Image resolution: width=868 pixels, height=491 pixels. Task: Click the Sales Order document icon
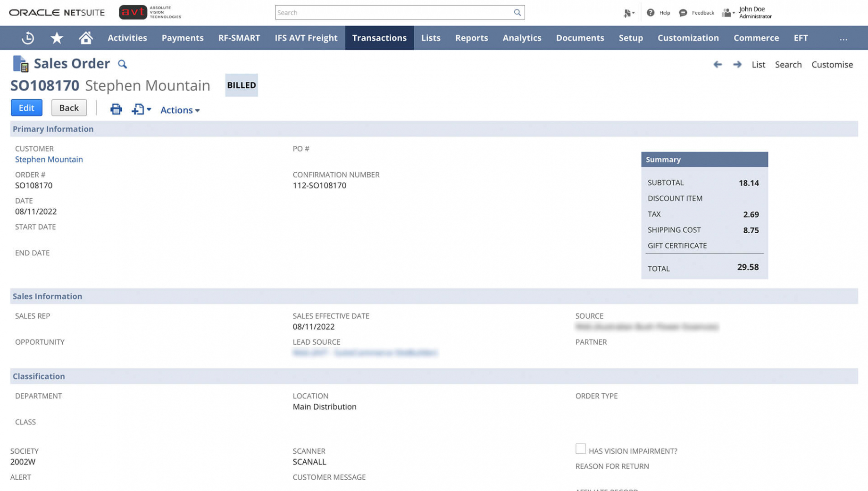21,64
